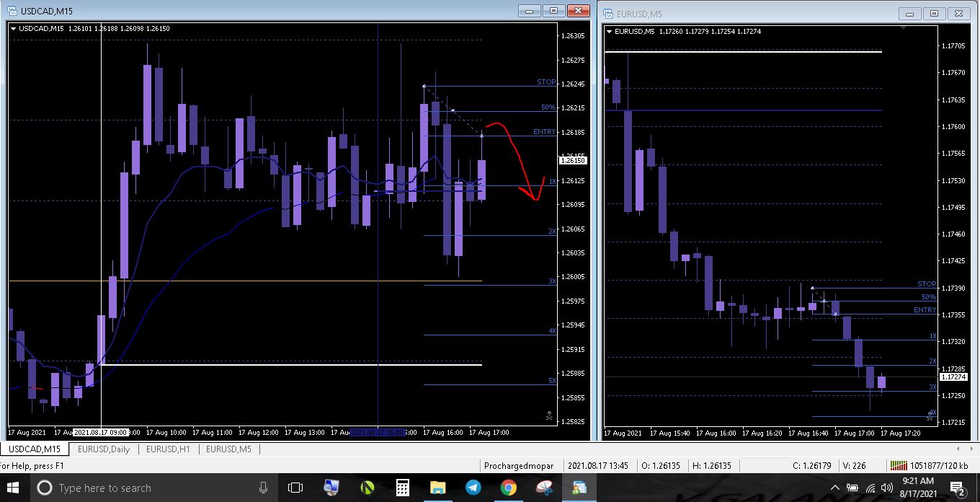Click the O: 1.26135 status bar value

pyautogui.click(x=661, y=466)
